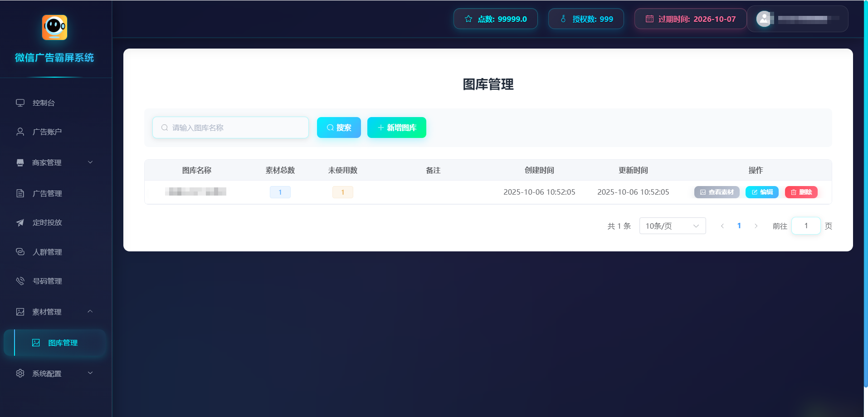Click the 新增图库 button

coord(396,128)
